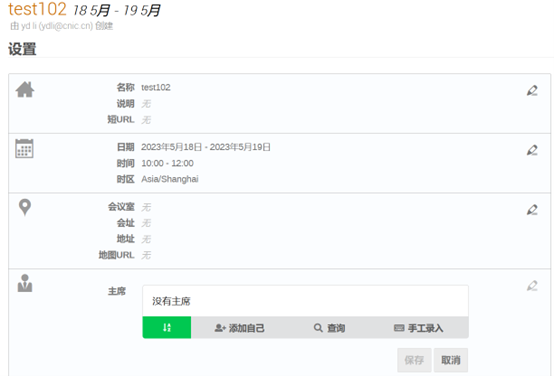
Task: Click the 时区 label
Action: (125, 179)
